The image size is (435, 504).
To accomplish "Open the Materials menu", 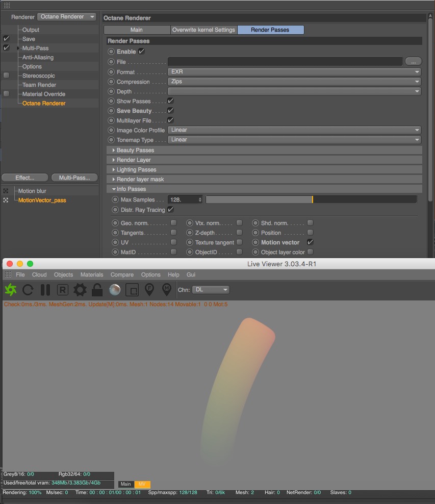I will pyautogui.click(x=92, y=274).
